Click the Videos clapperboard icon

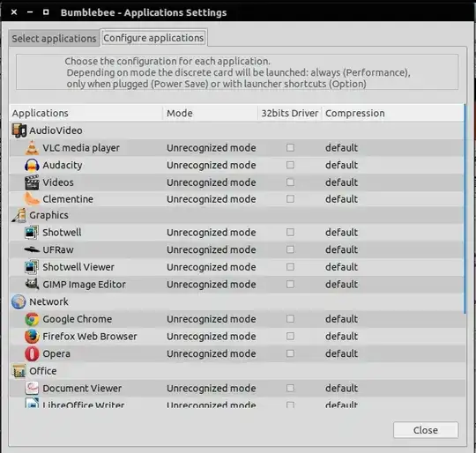(32, 182)
